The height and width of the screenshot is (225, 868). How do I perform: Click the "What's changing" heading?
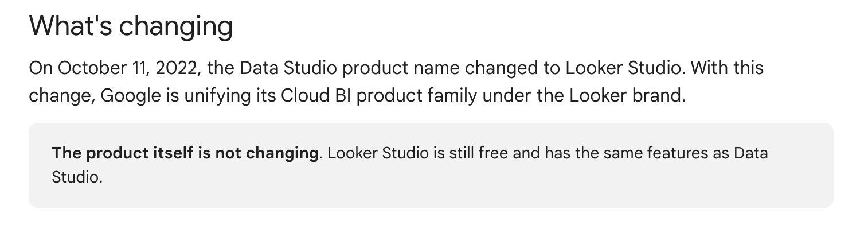(131, 26)
